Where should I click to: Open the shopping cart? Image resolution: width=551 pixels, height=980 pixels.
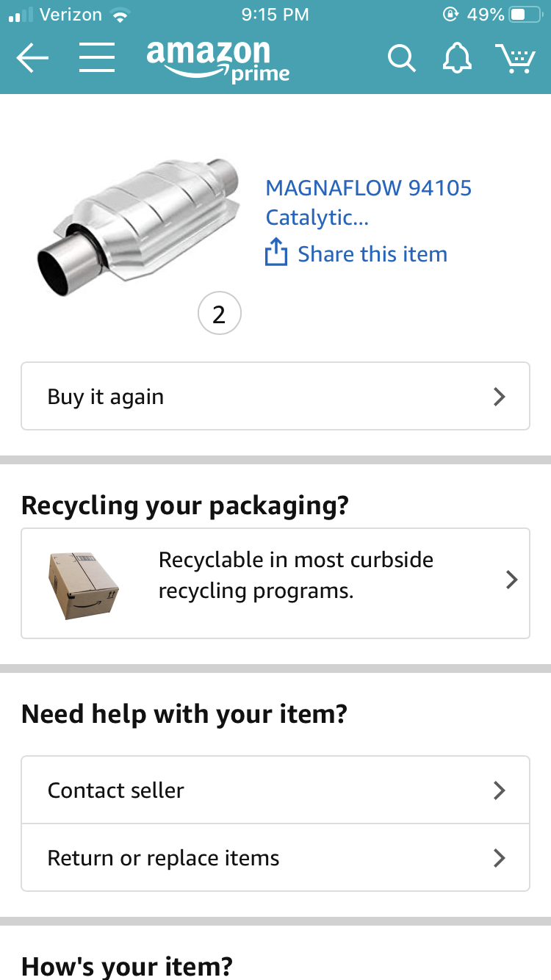(x=515, y=58)
